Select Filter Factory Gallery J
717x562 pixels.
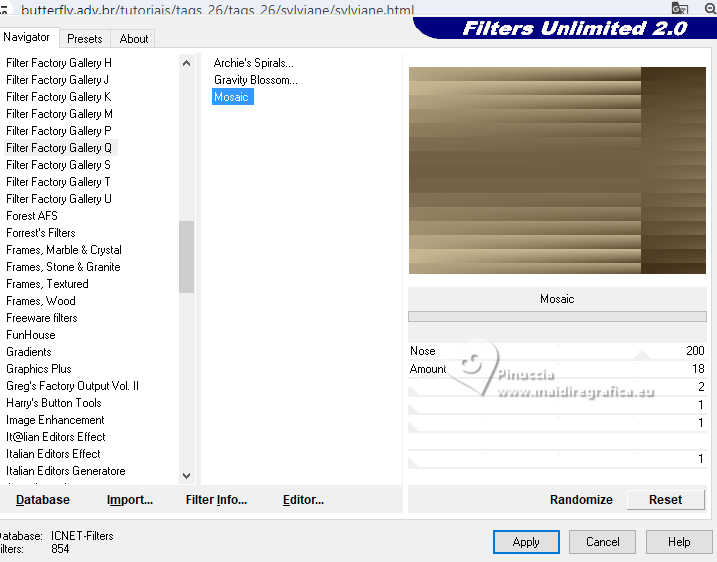58,80
